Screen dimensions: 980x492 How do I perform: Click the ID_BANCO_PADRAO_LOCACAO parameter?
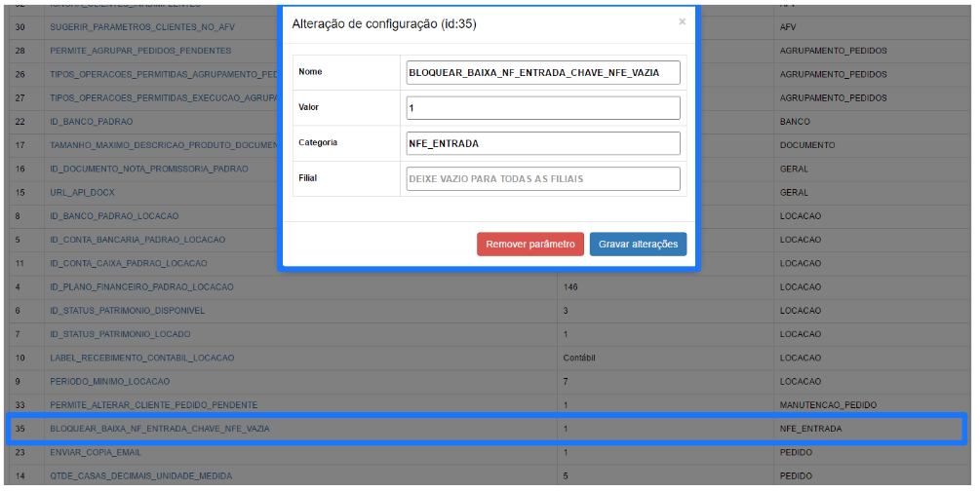click(x=114, y=216)
